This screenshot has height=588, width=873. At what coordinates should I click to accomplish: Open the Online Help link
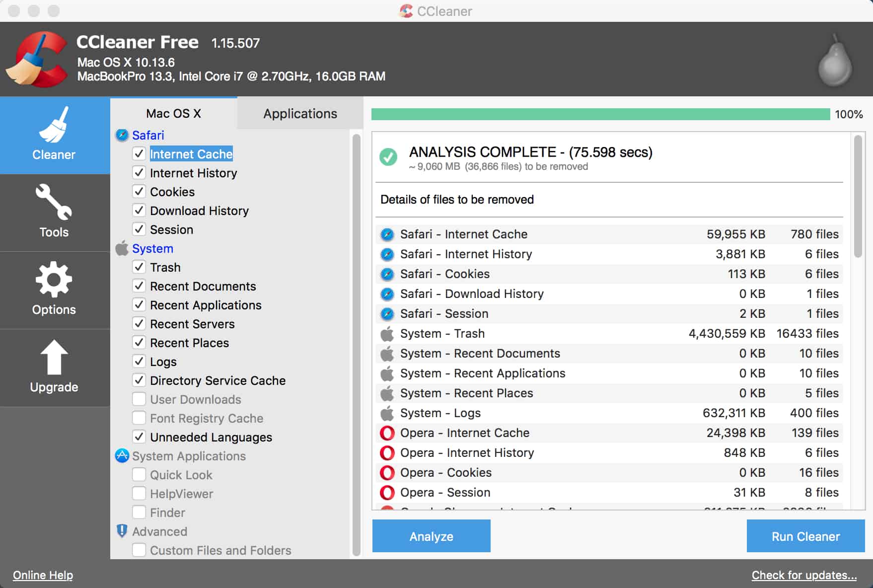43,575
